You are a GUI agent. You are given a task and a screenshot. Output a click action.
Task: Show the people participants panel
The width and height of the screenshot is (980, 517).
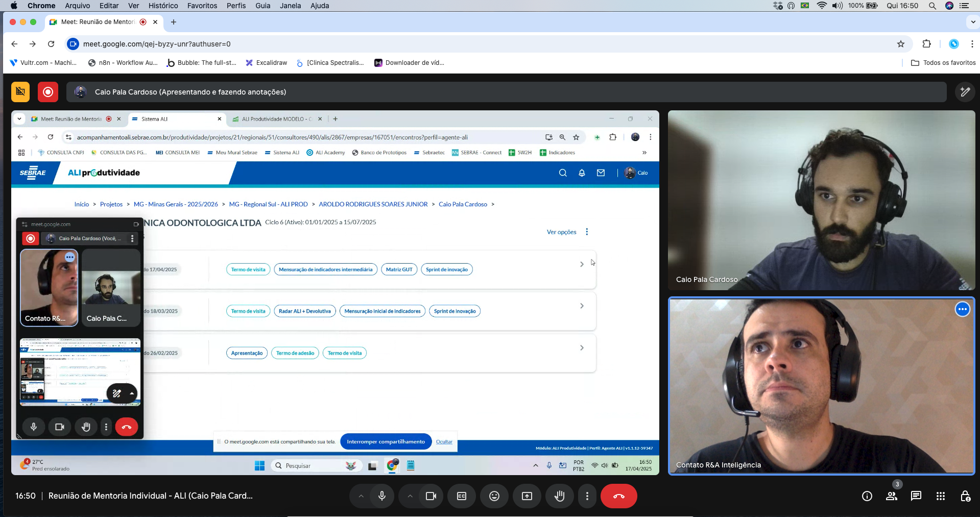(x=892, y=496)
